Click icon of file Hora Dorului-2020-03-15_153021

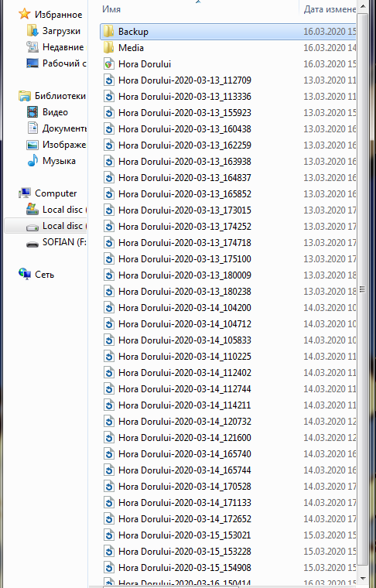coord(109,535)
